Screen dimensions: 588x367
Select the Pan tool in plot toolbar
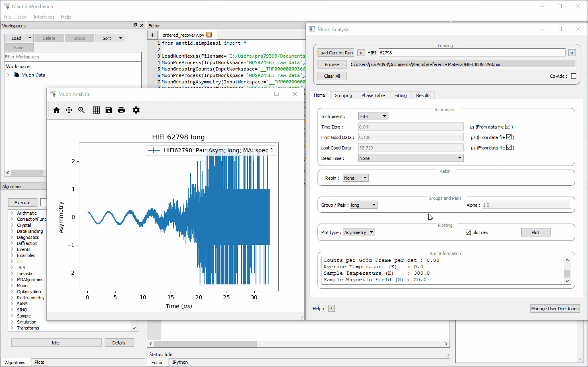pyautogui.click(x=69, y=110)
